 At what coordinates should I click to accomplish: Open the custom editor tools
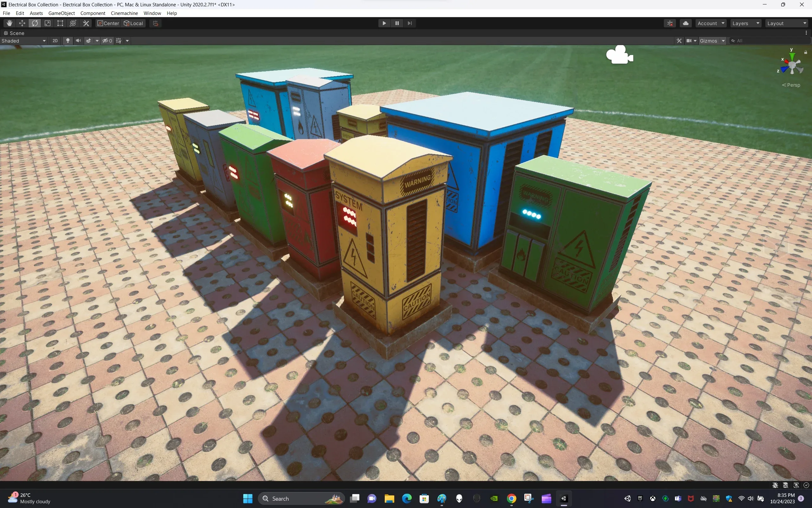tap(86, 23)
